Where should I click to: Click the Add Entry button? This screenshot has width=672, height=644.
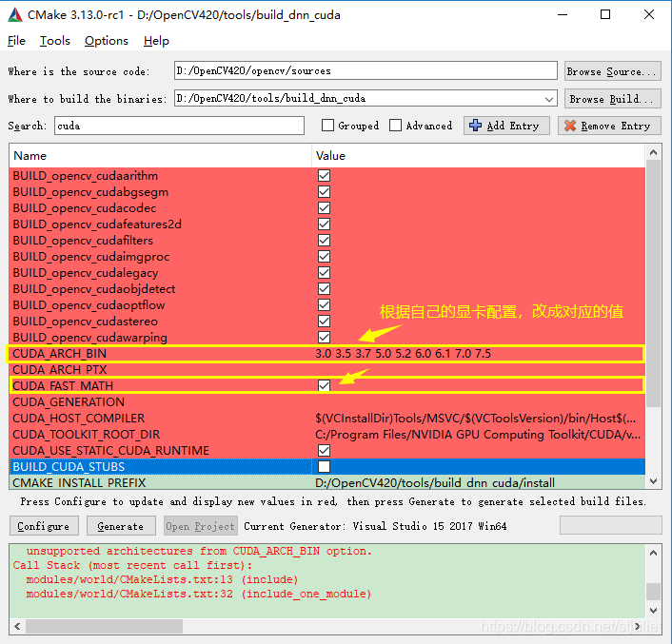(x=506, y=126)
